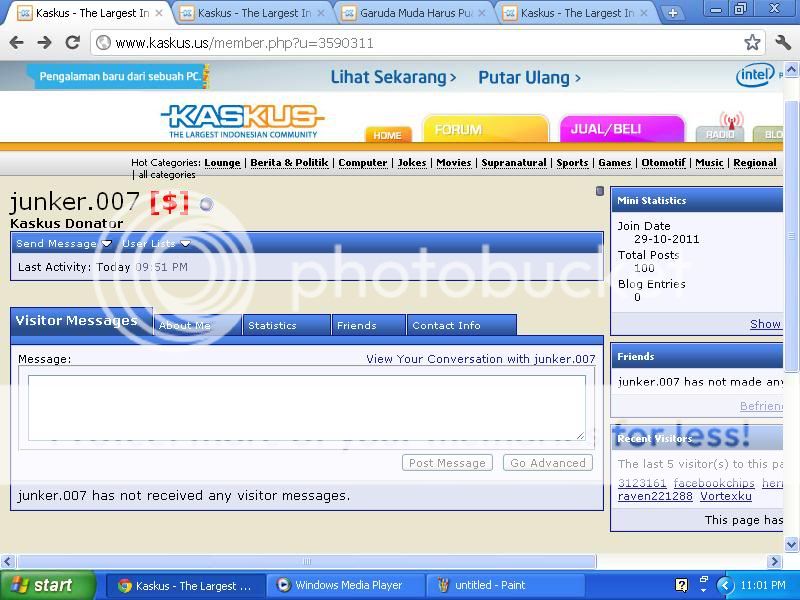Bookmark this page with the star icon
This screenshot has width=800, height=600.
click(x=752, y=42)
